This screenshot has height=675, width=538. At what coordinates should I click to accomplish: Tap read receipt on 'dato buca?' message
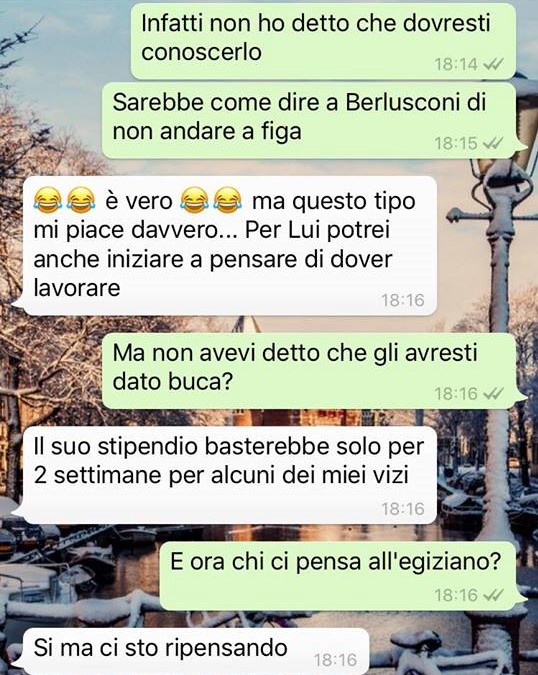click(x=493, y=393)
